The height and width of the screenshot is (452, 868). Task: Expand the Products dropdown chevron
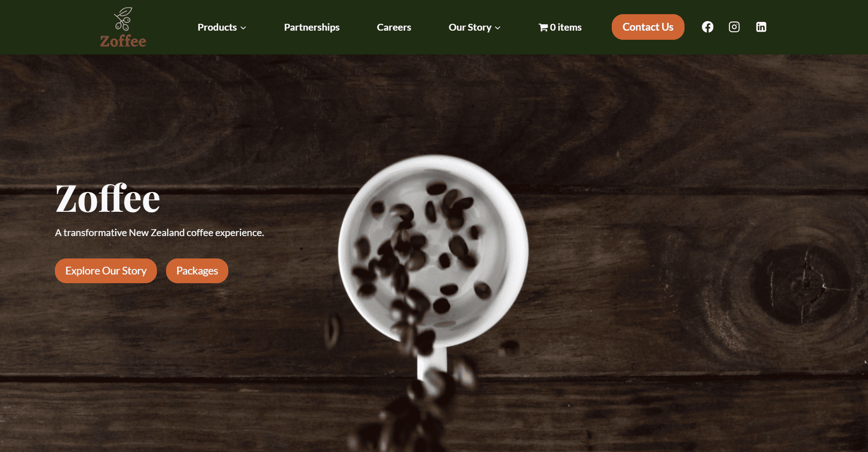(243, 28)
